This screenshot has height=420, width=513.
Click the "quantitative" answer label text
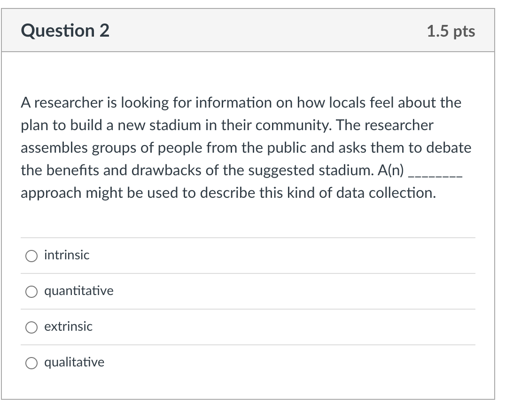(x=79, y=291)
